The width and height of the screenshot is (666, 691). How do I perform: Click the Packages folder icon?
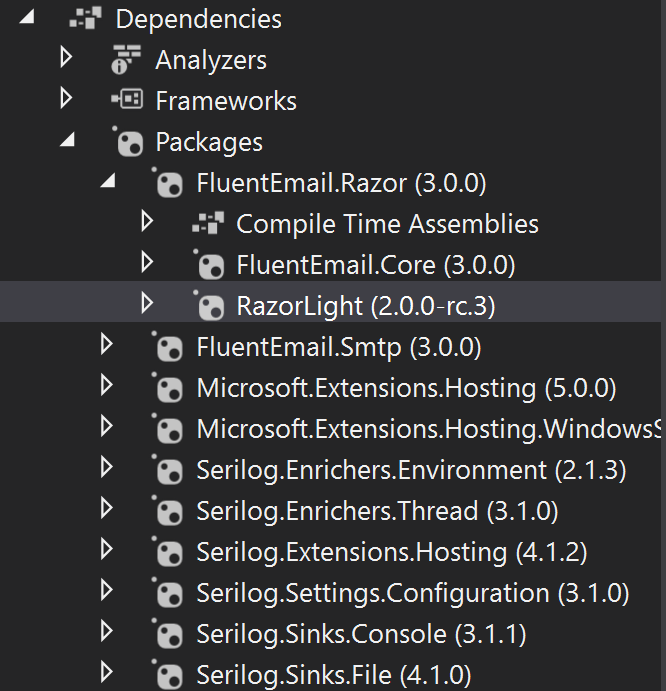(x=128, y=141)
